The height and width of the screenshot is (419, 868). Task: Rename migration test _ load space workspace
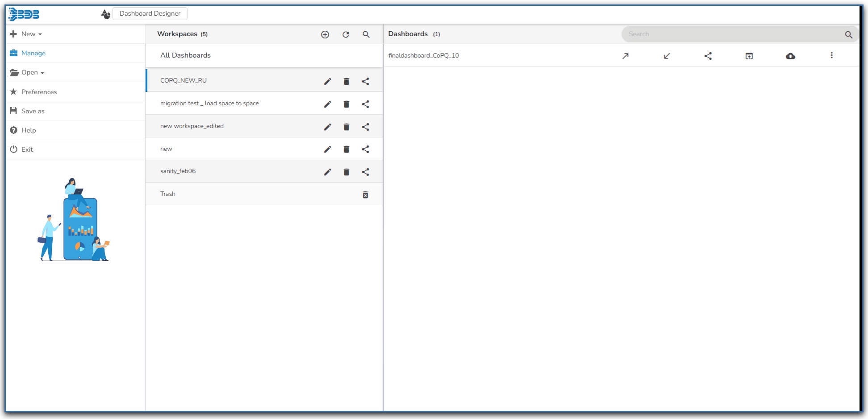click(327, 104)
